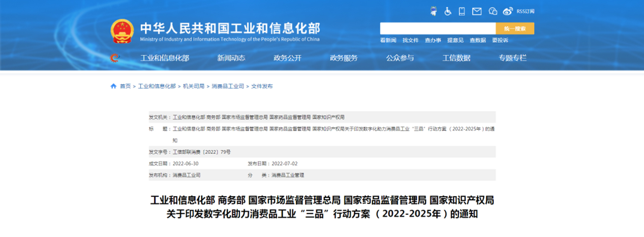Open the envelope mail icon

coord(477,11)
